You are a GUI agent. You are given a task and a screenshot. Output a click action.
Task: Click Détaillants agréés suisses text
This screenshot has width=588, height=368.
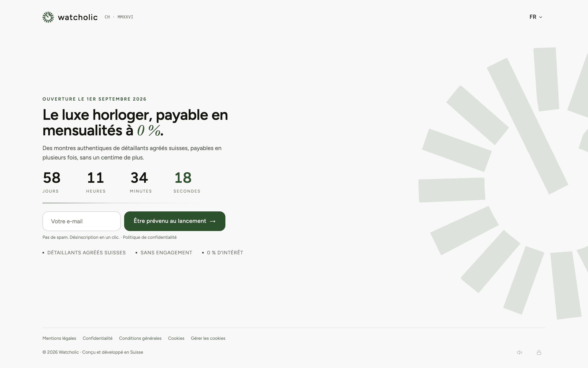(x=87, y=253)
